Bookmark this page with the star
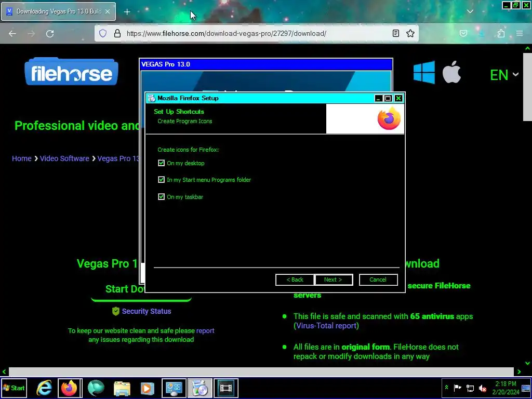The height and width of the screenshot is (399, 532). [410, 33]
